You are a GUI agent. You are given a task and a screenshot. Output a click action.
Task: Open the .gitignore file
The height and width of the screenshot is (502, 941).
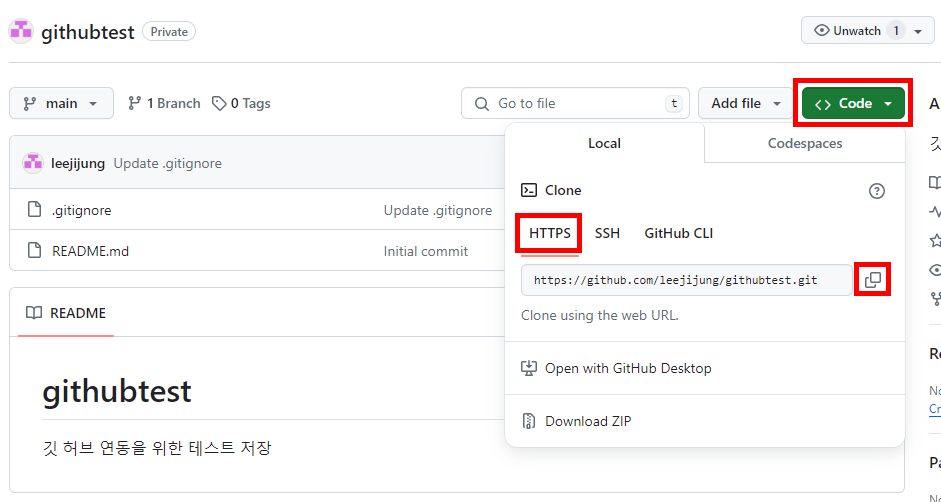tap(82, 210)
